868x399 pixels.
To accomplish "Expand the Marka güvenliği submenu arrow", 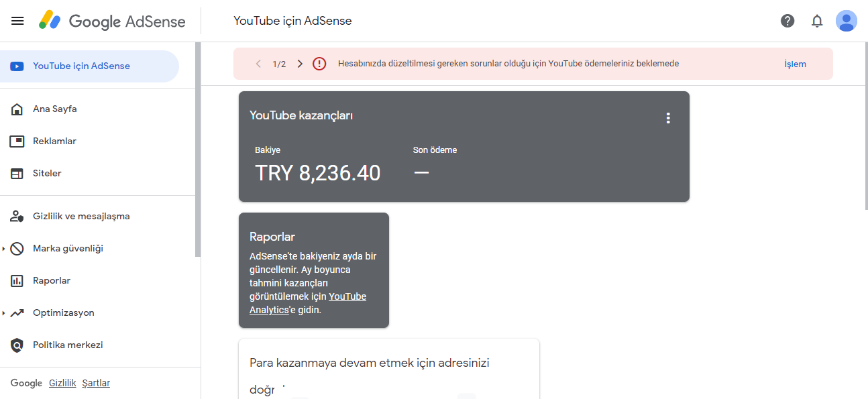I will pos(3,249).
